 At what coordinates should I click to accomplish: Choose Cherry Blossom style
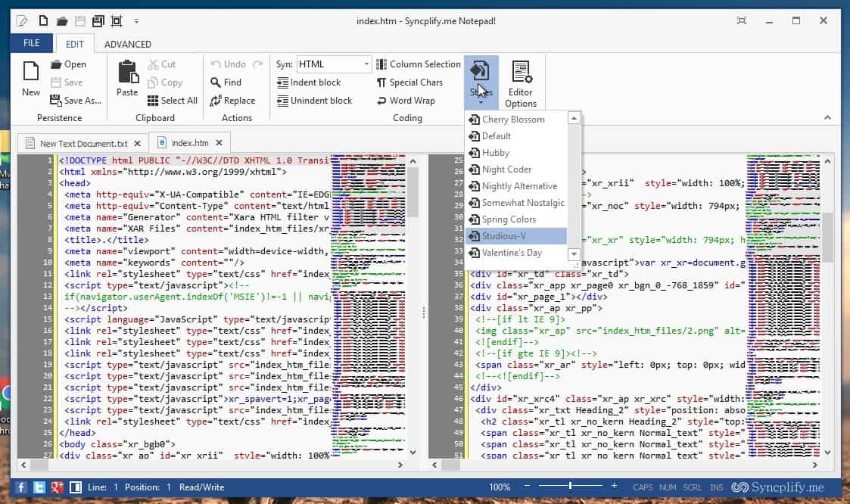coord(515,120)
